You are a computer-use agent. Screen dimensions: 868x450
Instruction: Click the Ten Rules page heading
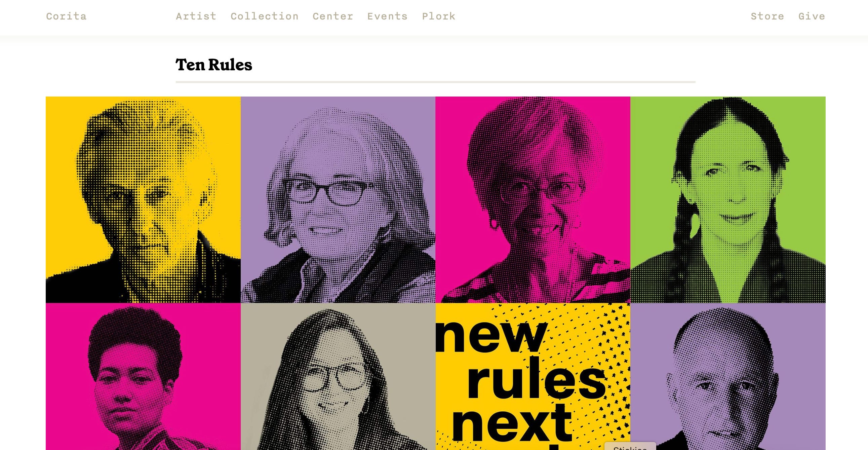(213, 65)
